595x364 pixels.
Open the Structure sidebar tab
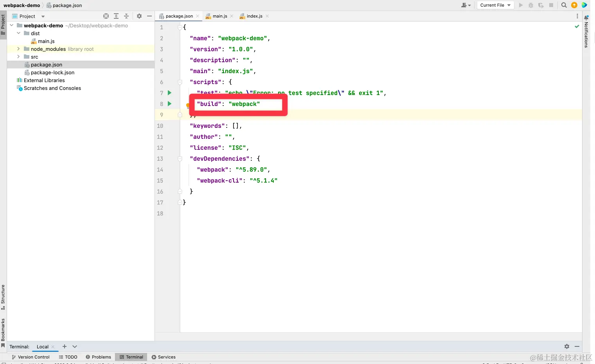(x=3, y=297)
